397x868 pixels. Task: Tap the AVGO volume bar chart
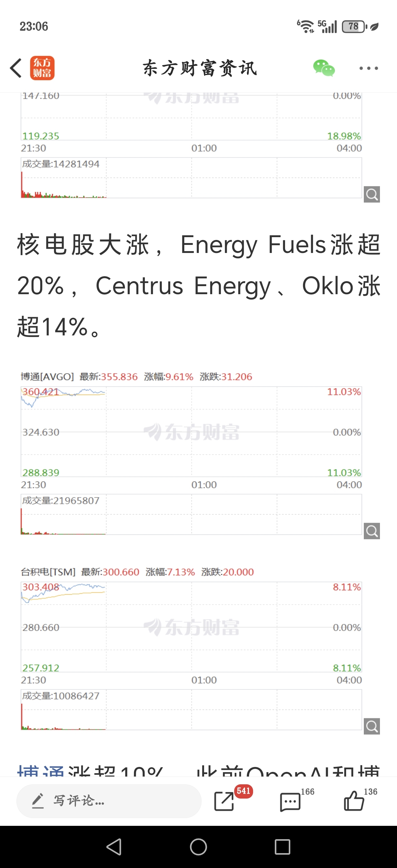click(x=191, y=514)
